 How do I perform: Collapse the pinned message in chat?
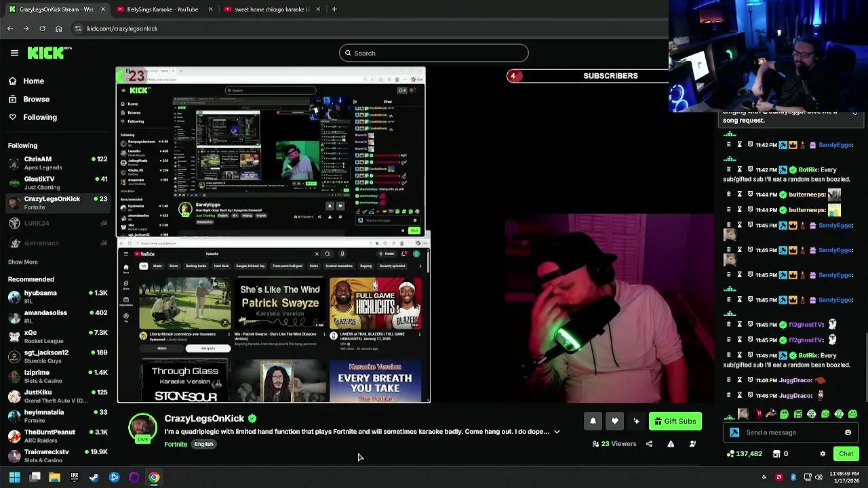[854, 113]
